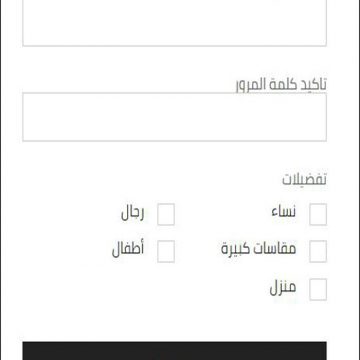
Task: Enable the رجال (men) preference checkbox
Action: [166, 214]
